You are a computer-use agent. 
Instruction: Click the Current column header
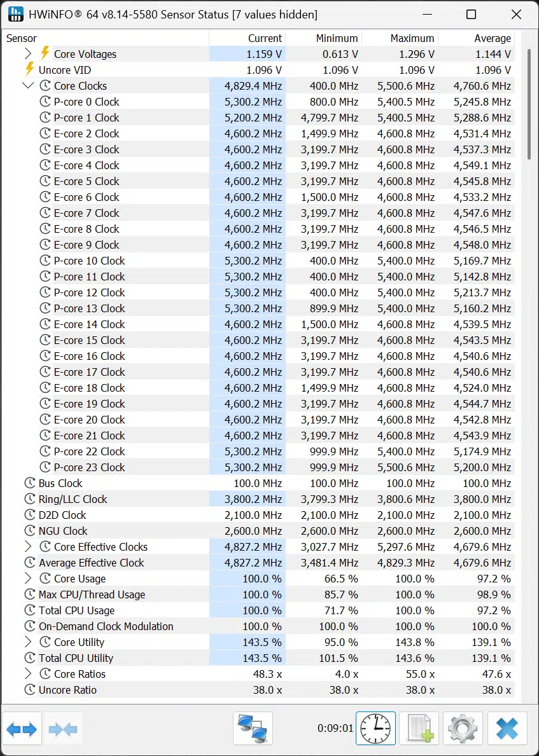tap(247, 38)
